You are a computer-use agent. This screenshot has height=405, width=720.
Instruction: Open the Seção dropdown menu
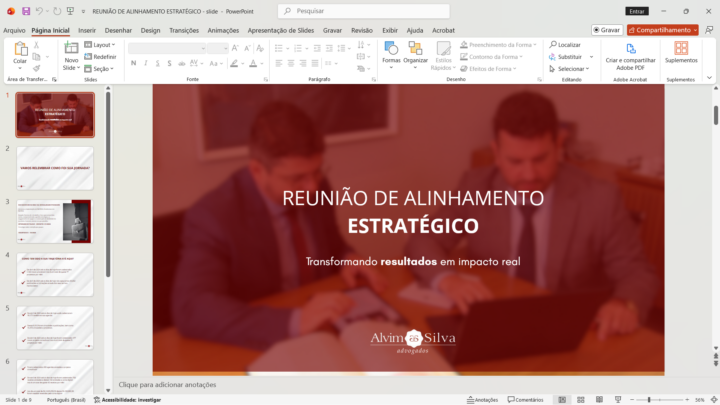[100, 69]
